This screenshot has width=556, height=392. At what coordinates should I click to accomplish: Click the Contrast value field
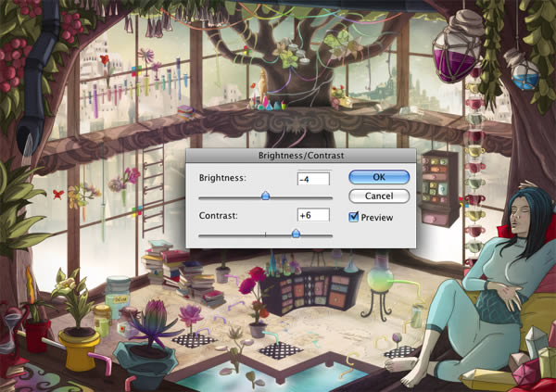coord(313,215)
